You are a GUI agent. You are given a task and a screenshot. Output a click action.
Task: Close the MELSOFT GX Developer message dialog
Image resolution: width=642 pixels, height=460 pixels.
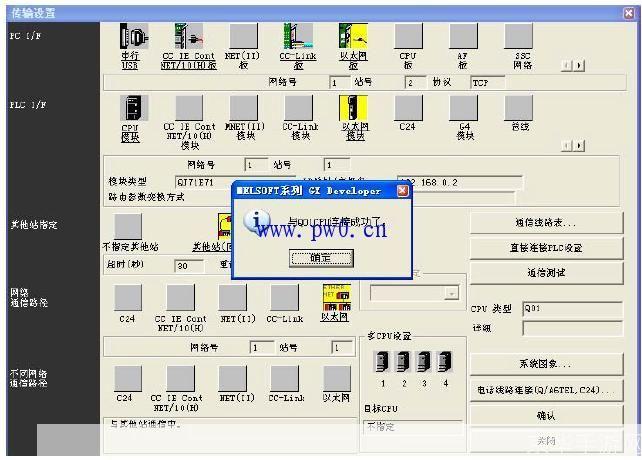coord(402,190)
